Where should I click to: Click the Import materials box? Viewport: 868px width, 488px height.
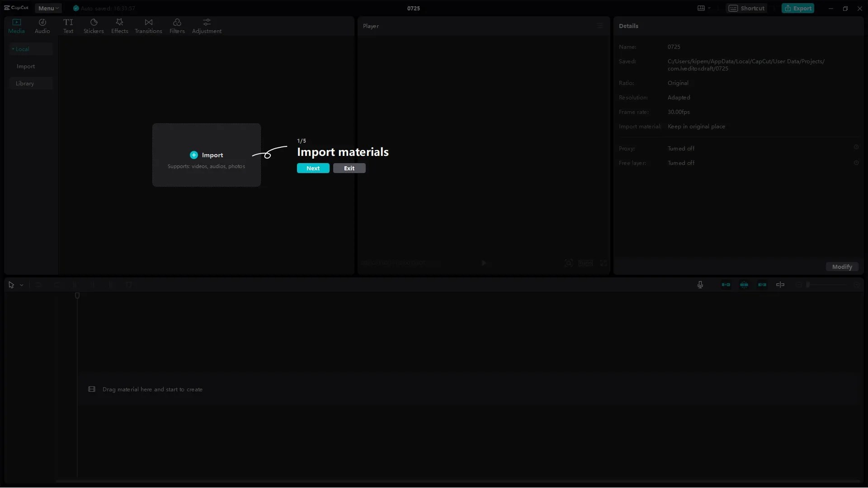pyautogui.click(x=207, y=155)
